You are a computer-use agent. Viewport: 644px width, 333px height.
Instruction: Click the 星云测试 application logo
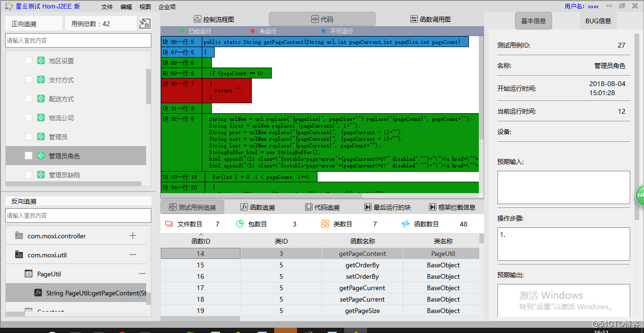[8, 7]
